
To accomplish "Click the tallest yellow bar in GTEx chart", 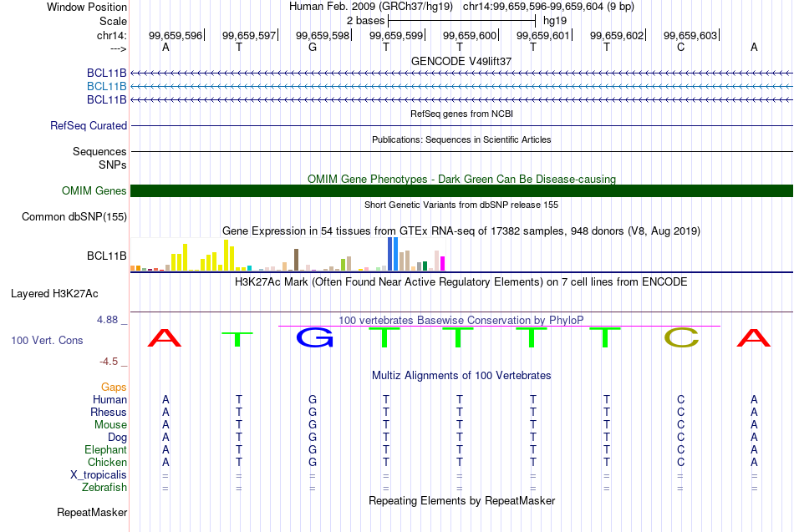I will tap(226, 255).
